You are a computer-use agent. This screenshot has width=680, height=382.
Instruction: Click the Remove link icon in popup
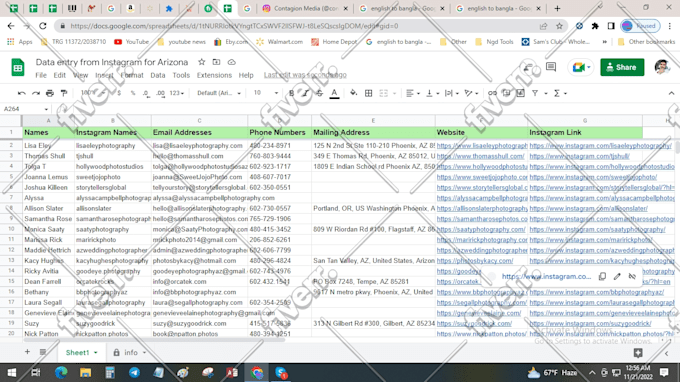coord(632,276)
